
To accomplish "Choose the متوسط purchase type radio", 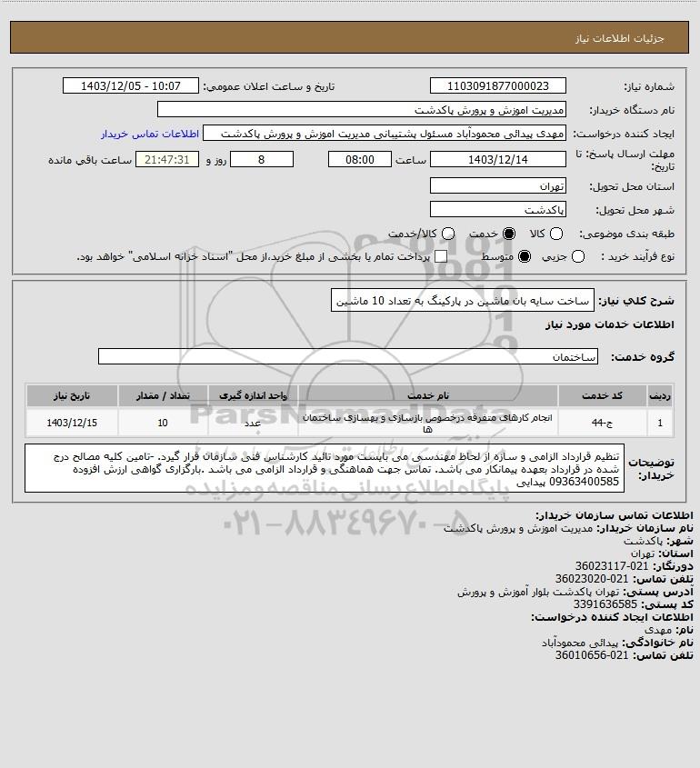I will pos(525,256).
